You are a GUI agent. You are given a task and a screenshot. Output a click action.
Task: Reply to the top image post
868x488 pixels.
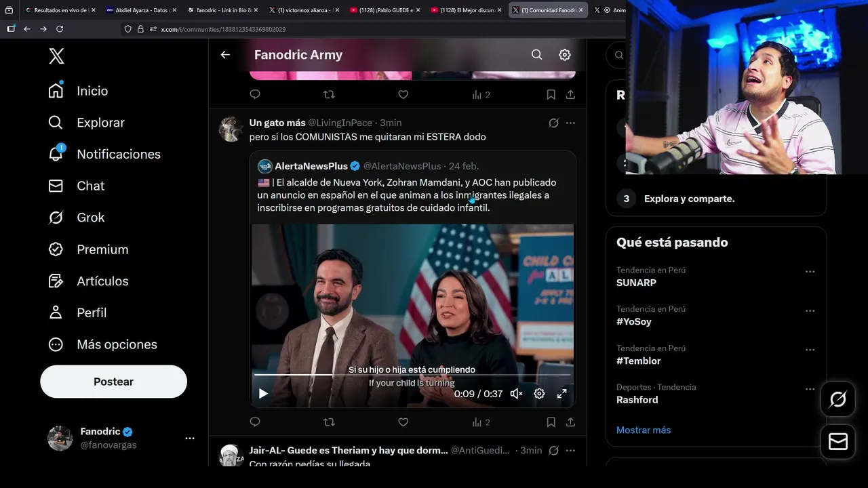point(255,94)
